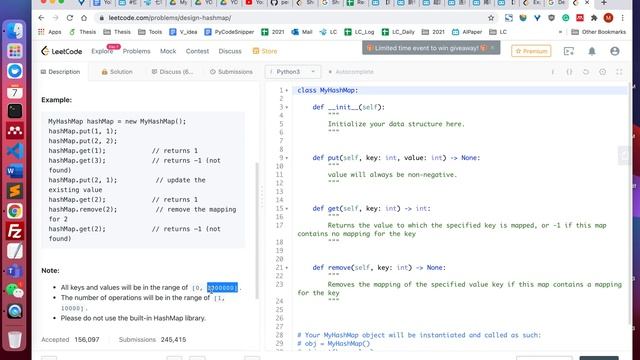This screenshot has height=360, width=640.
Task: Open editor settings icon
Action: (602, 72)
